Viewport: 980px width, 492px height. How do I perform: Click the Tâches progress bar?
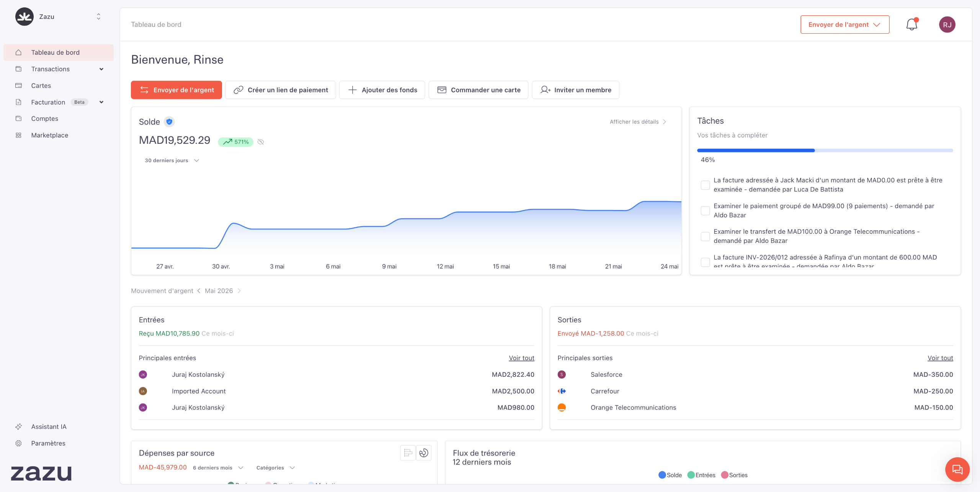(825, 151)
